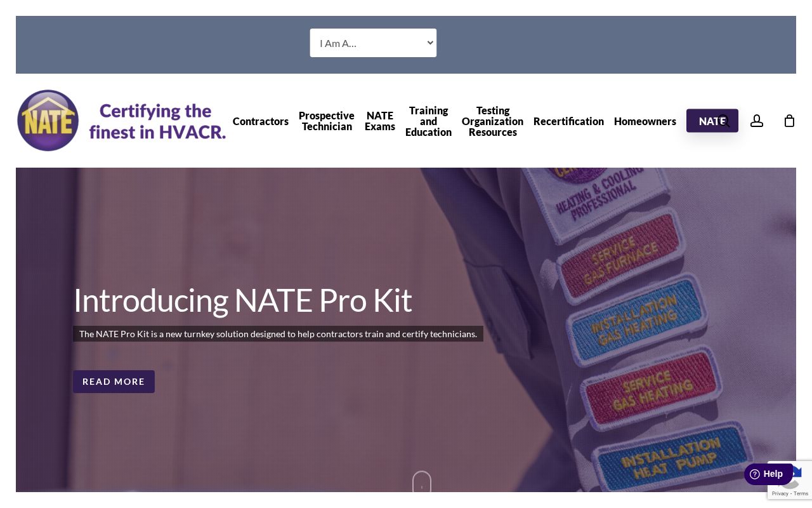
Task: Open the Prospective Technician menu
Action: pos(327,121)
